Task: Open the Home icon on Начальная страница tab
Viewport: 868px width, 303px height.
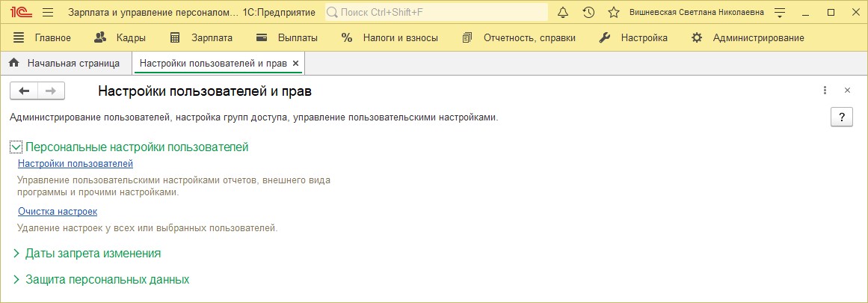Action: [14, 63]
